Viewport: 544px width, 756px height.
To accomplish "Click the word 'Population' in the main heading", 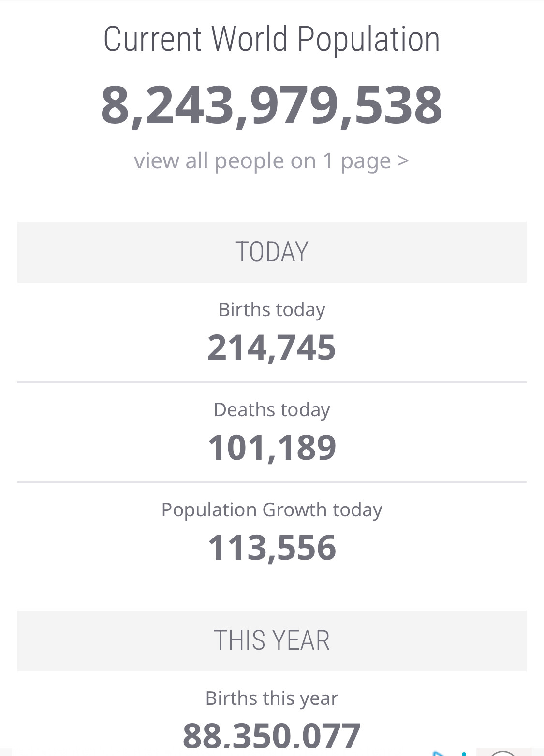I will 368,39.
